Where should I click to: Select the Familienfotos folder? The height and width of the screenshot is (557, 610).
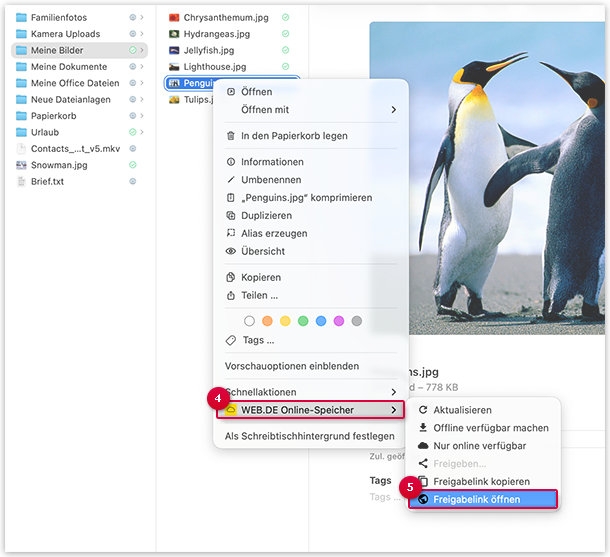79,18
